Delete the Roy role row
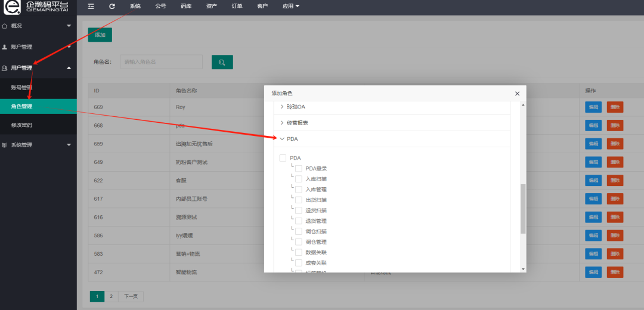 click(x=615, y=107)
